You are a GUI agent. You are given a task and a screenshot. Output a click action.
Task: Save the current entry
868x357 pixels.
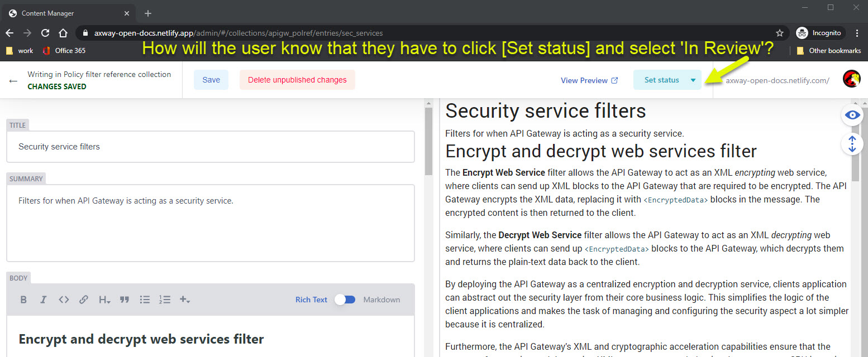(211, 79)
